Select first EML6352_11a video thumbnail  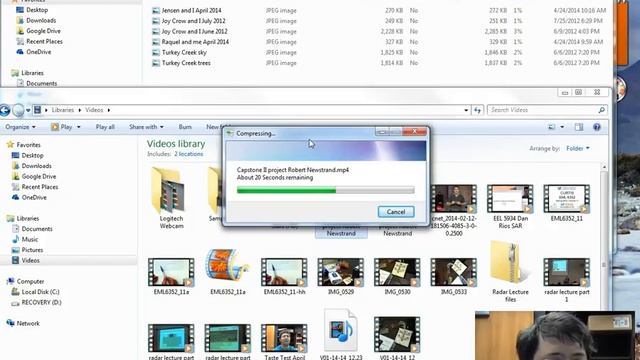coord(171,272)
